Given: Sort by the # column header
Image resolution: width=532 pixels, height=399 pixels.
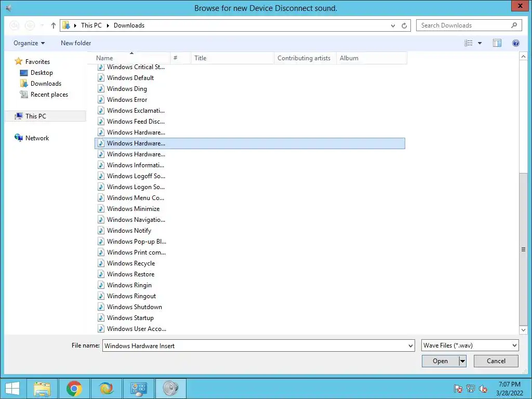Looking at the screenshot, I should coord(180,58).
